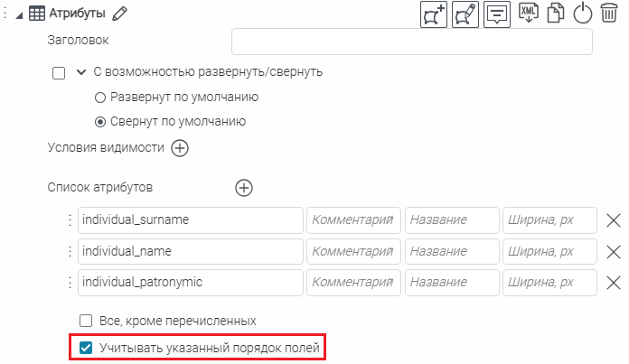Click the copy documents icon
629x364 pixels.
click(558, 14)
